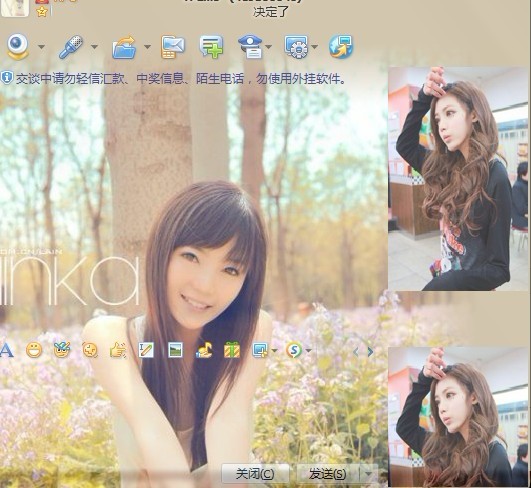
Task: Open the application settings gear icon
Action: [296, 47]
